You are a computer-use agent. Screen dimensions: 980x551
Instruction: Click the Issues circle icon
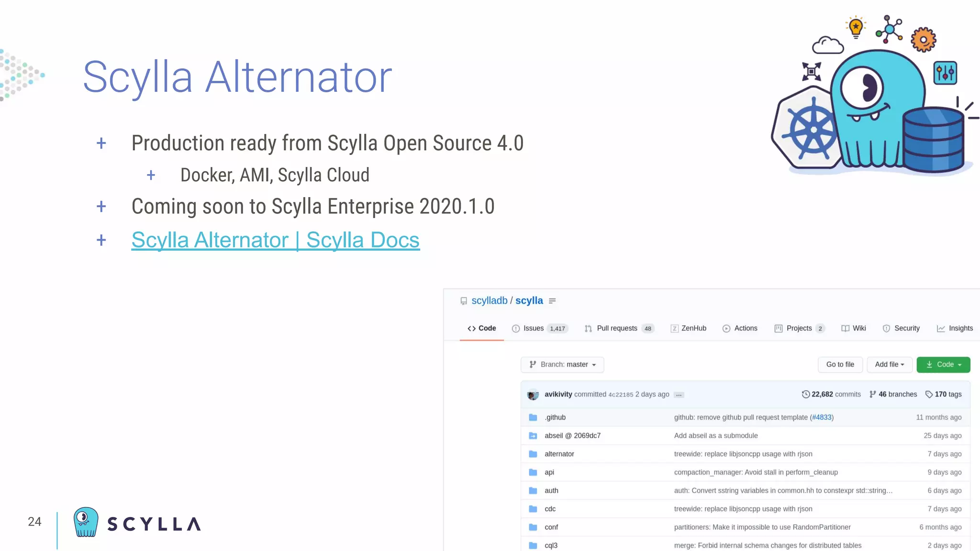coord(516,329)
